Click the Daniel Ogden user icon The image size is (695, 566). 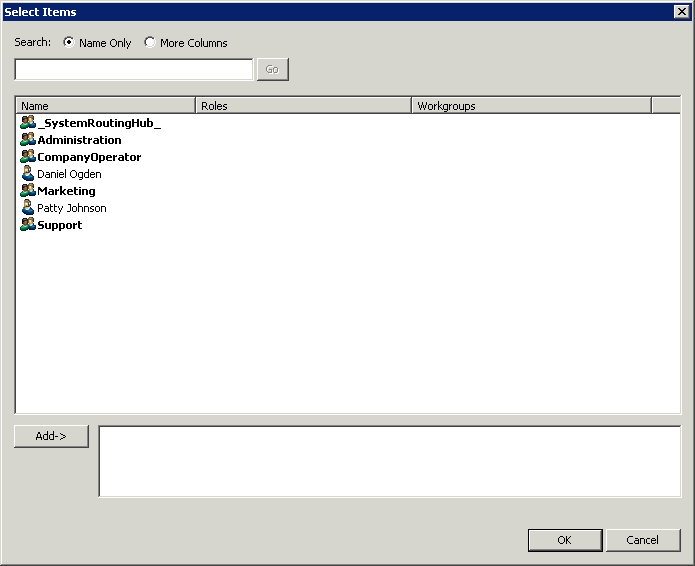tap(28, 174)
